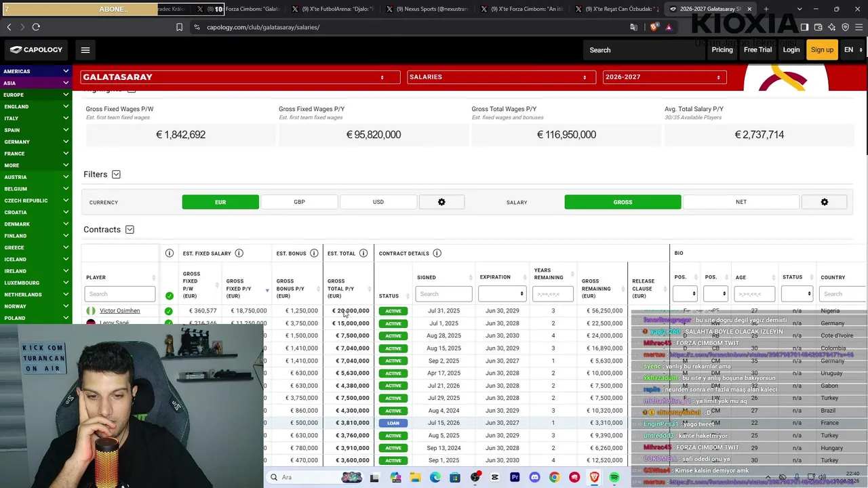The image size is (868, 488).
Task: Show info for Est. Total column
Action: [363, 253]
